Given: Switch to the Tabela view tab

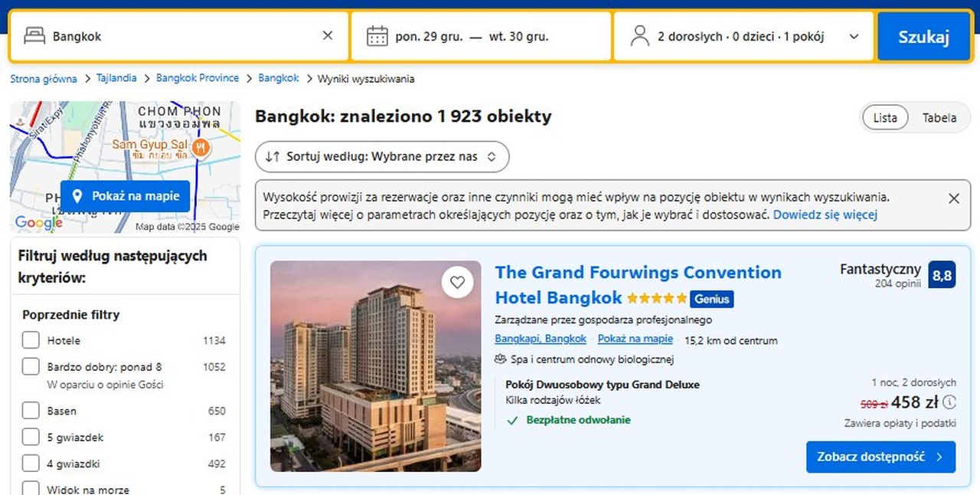Looking at the screenshot, I should pos(939,117).
